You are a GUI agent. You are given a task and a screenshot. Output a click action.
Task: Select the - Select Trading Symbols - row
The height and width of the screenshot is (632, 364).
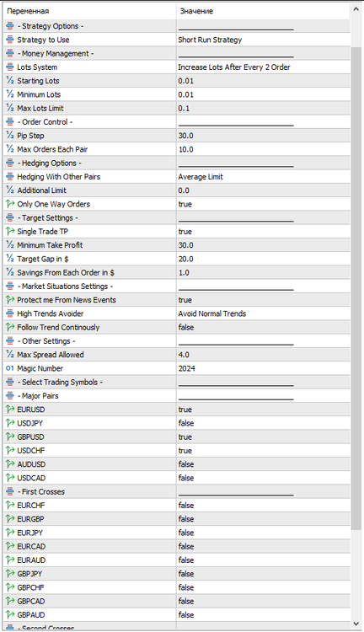tap(177, 383)
